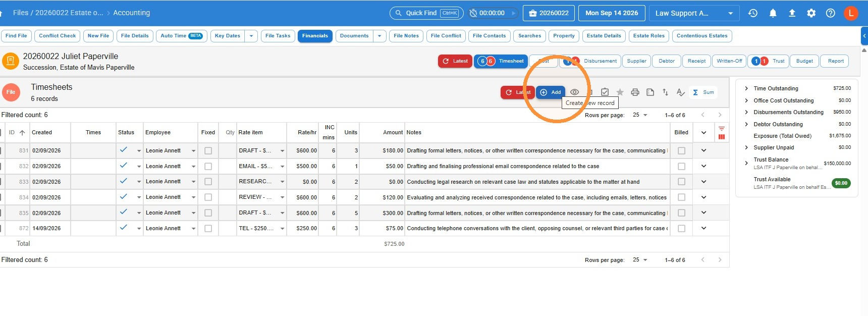Open Key Dates dropdown arrow
Image resolution: width=868 pixels, height=316 pixels.
click(251, 36)
